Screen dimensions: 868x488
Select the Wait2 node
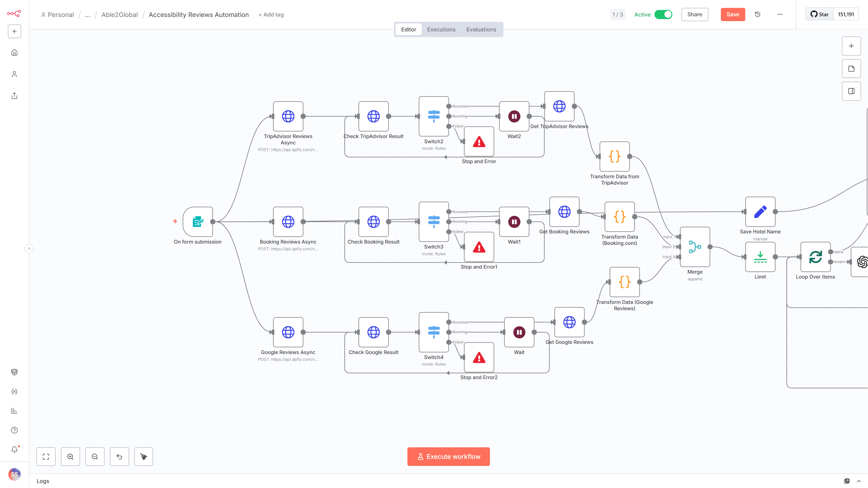click(514, 116)
